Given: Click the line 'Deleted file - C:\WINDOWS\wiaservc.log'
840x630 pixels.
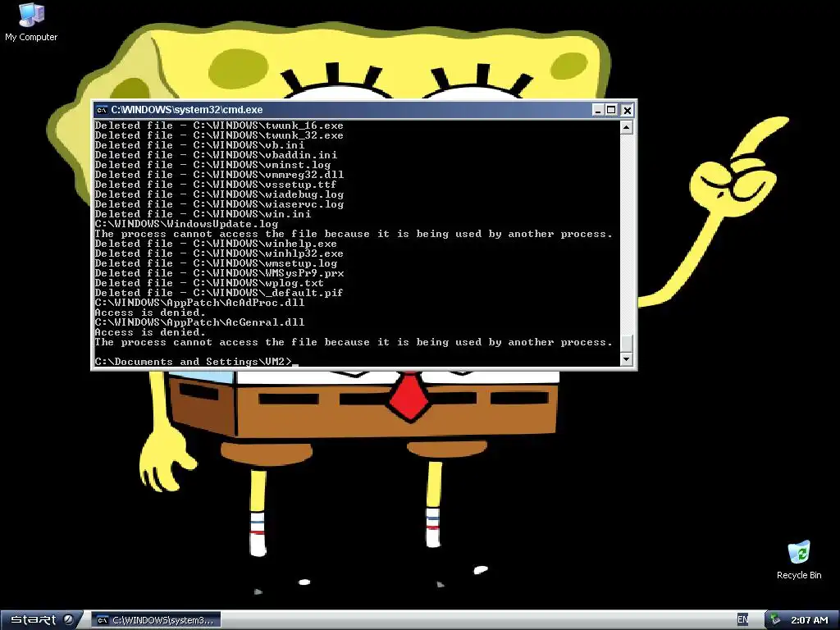Looking at the screenshot, I should tap(219, 204).
